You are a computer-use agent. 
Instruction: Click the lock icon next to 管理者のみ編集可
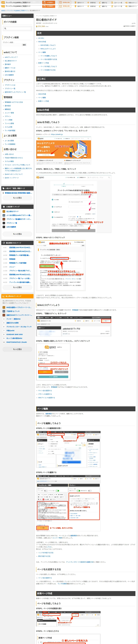pos(124,26)
